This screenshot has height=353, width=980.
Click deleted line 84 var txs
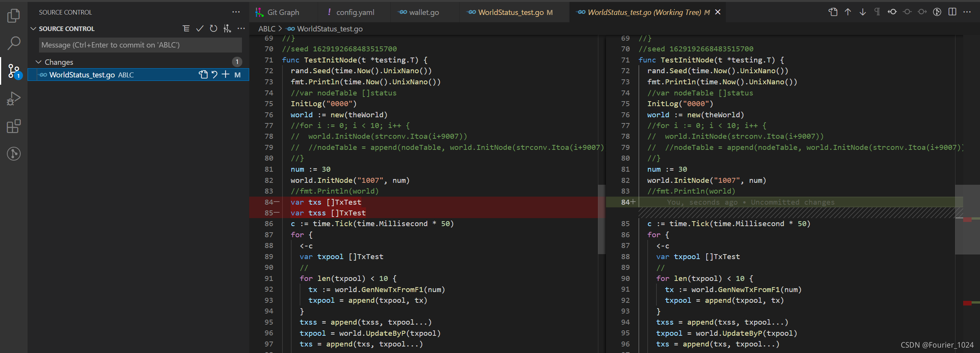click(326, 202)
